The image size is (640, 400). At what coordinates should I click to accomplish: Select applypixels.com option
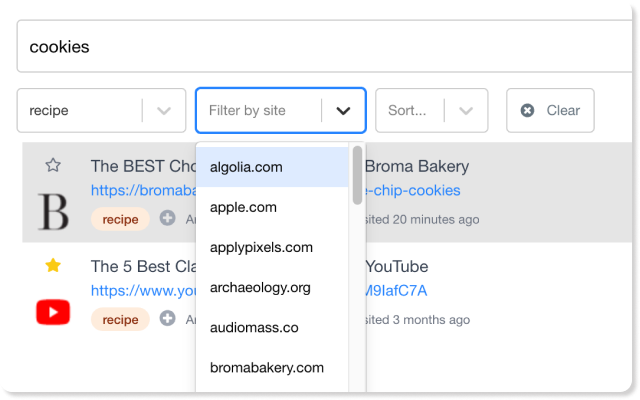[x=272, y=247]
